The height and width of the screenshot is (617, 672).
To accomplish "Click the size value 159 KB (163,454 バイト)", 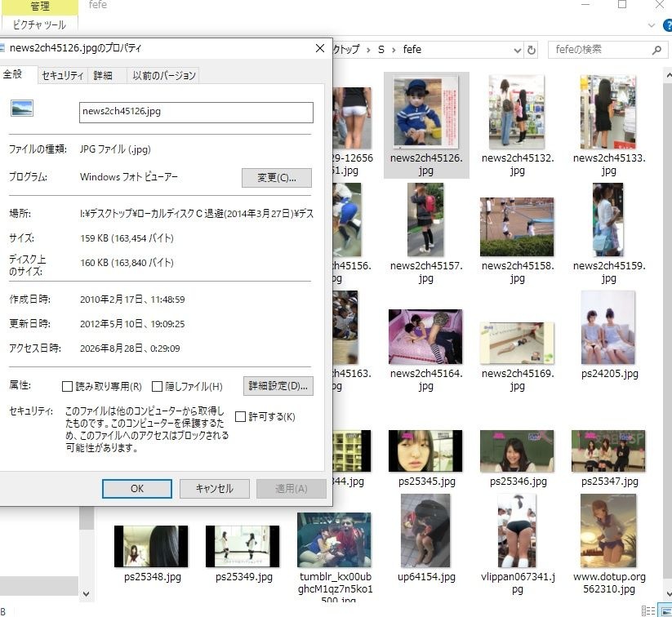I will click(x=127, y=238).
